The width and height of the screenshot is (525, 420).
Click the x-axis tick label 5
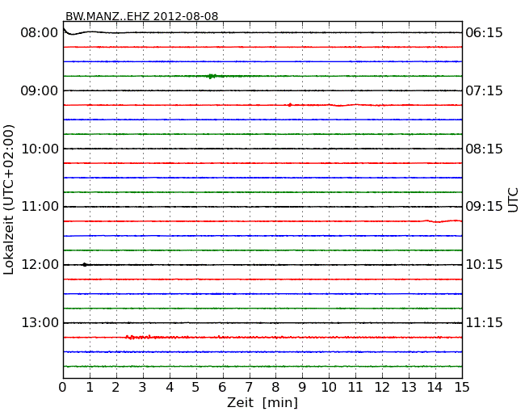[196, 388]
